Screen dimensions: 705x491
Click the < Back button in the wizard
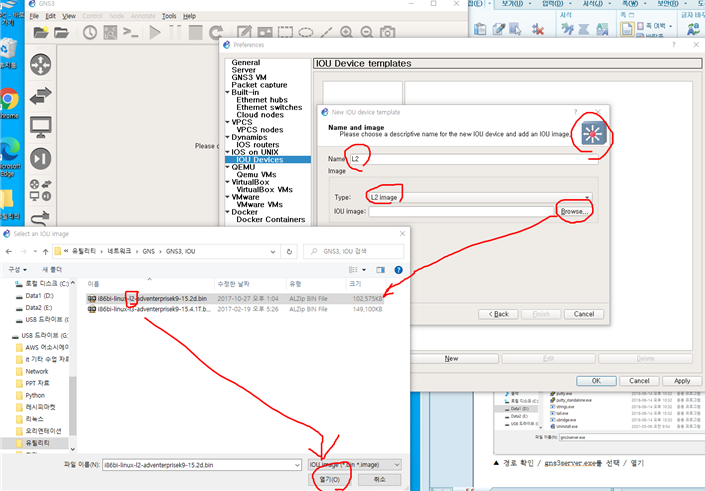(x=498, y=314)
